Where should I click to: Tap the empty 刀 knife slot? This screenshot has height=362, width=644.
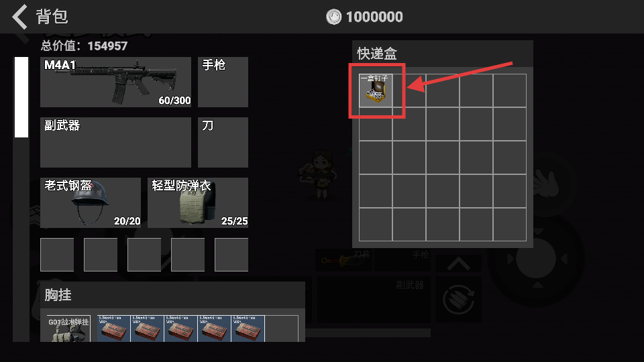[x=223, y=142]
